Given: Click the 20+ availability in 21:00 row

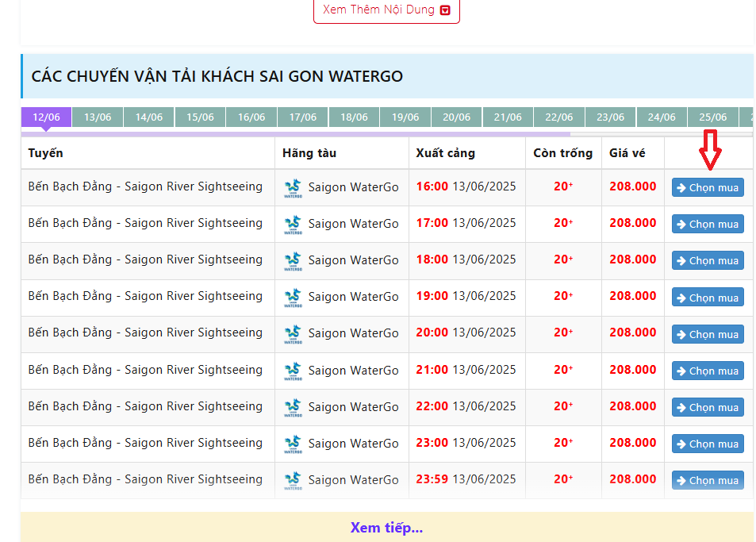Looking at the screenshot, I should click(563, 369).
